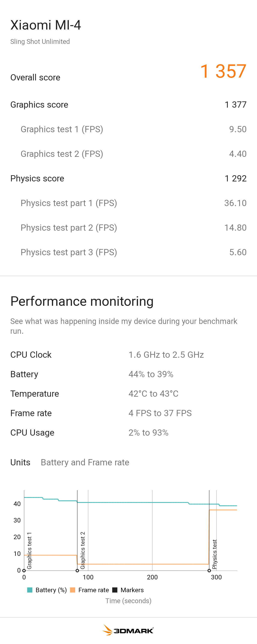Expand the Graphics score row
This screenshot has width=257, height=644.
[128, 104]
